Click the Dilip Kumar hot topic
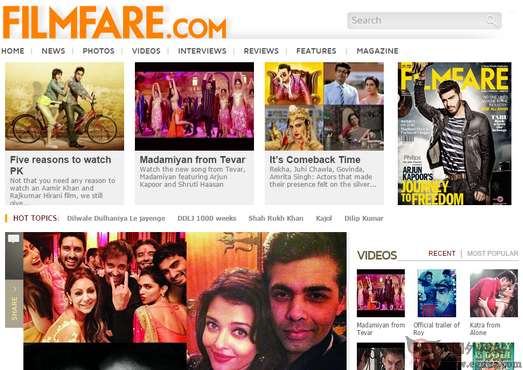 tap(364, 219)
